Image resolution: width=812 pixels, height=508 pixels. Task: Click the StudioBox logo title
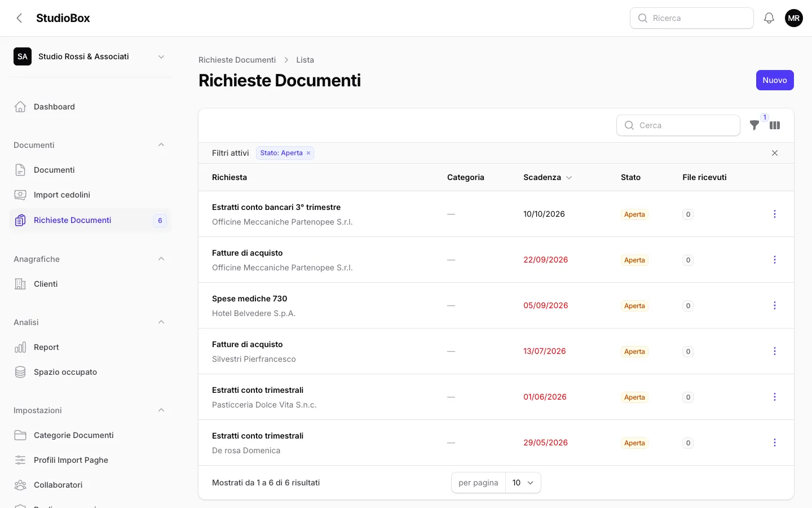pyautogui.click(x=63, y=18)
